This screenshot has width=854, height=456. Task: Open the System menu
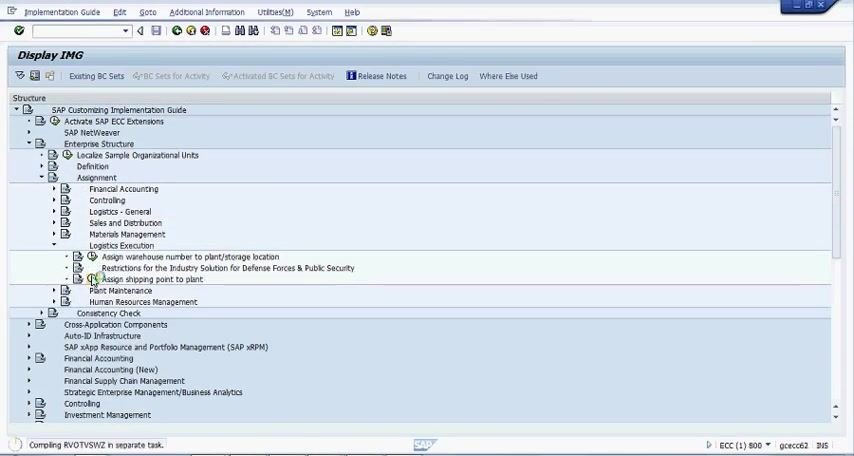pyautogui.click(x=319, y=12)
